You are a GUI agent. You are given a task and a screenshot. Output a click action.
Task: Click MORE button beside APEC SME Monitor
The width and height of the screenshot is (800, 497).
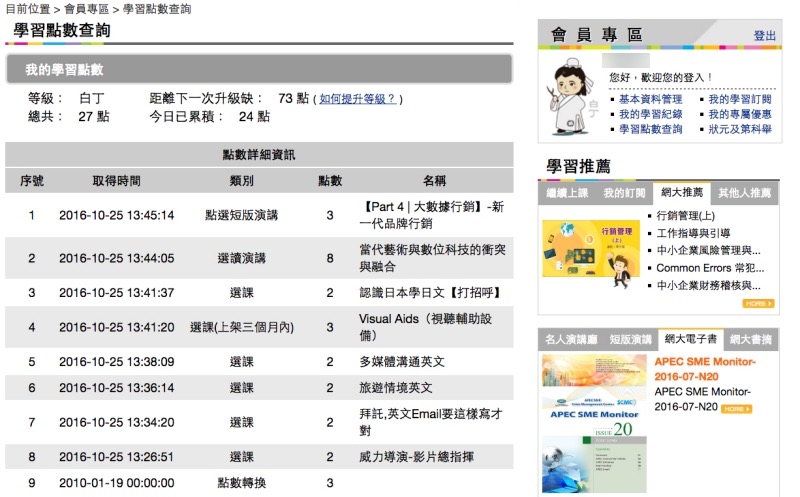pyautogui.click(x=737, y=409)
